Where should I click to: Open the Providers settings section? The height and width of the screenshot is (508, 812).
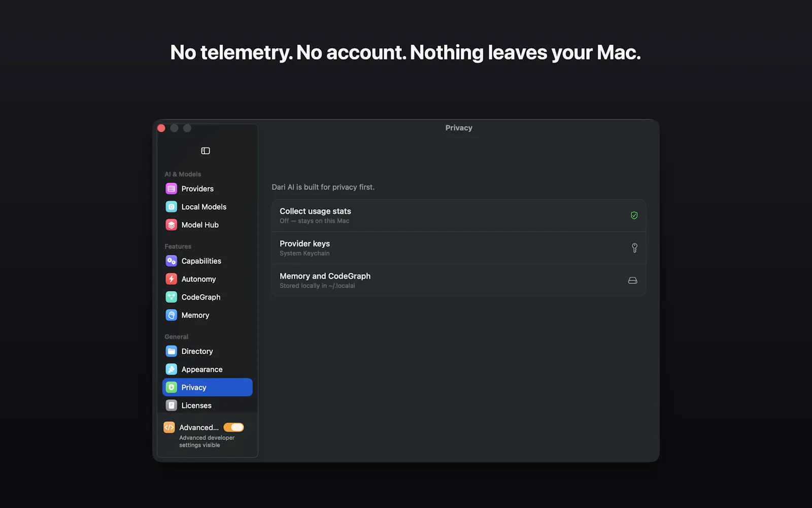(x=197, y=189)
